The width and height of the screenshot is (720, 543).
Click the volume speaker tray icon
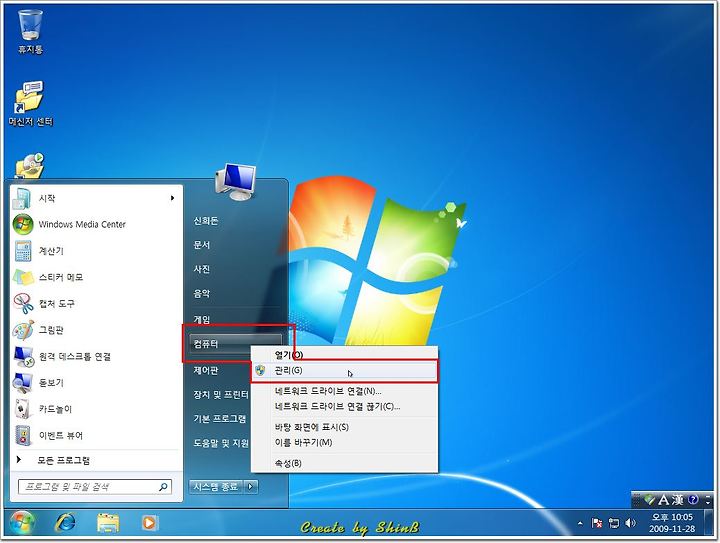(x=630, y=523)
